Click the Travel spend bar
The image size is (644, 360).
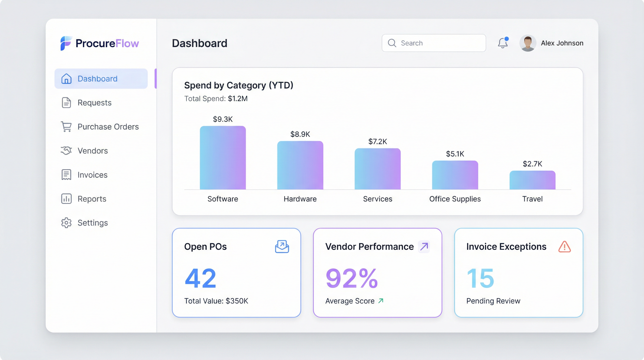[532, 180]
